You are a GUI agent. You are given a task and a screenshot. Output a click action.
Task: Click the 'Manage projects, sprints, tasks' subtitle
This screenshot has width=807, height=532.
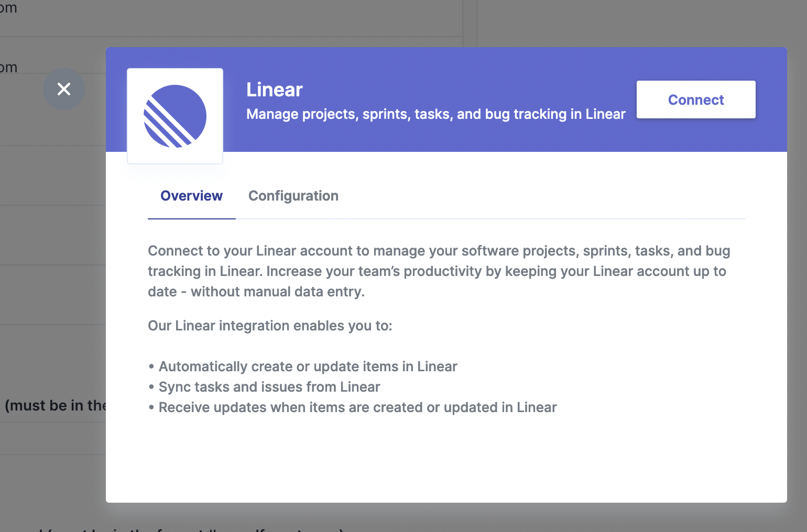point(436,114)
